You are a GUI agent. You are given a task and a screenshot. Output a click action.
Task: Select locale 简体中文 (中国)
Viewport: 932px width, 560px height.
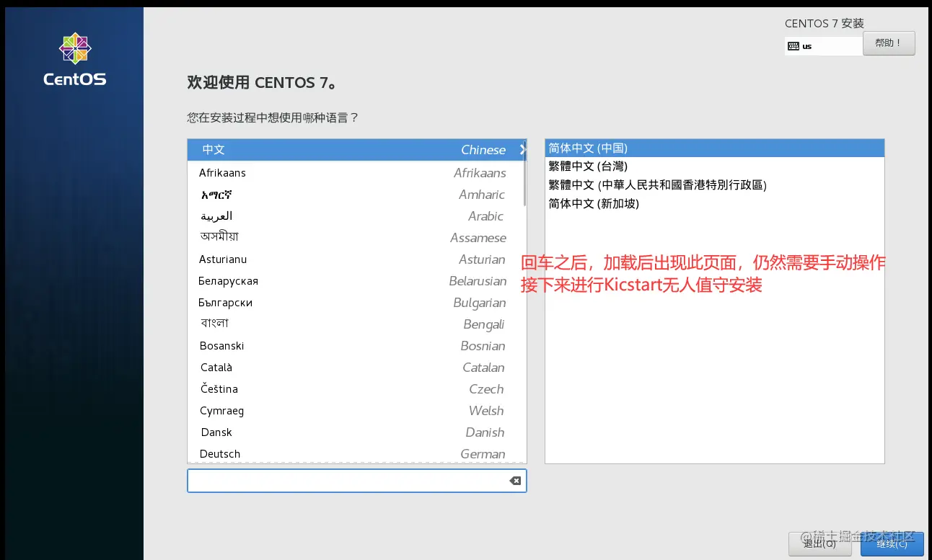714,148
